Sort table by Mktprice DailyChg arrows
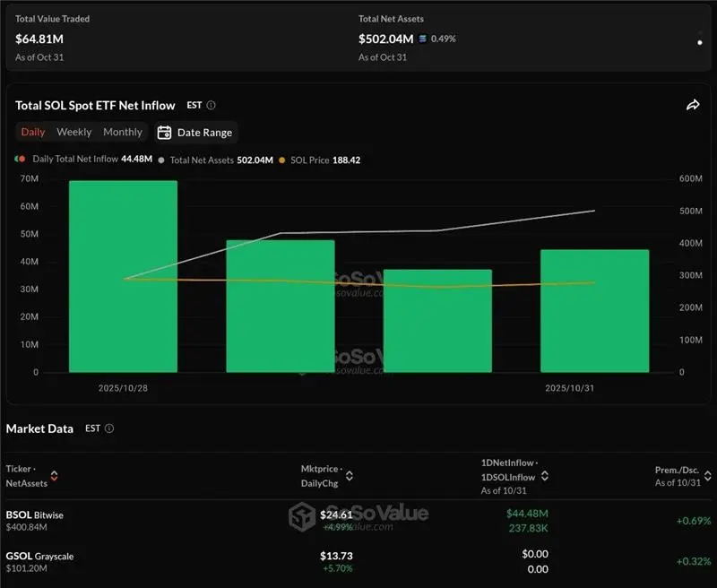 tap(349, 476)
